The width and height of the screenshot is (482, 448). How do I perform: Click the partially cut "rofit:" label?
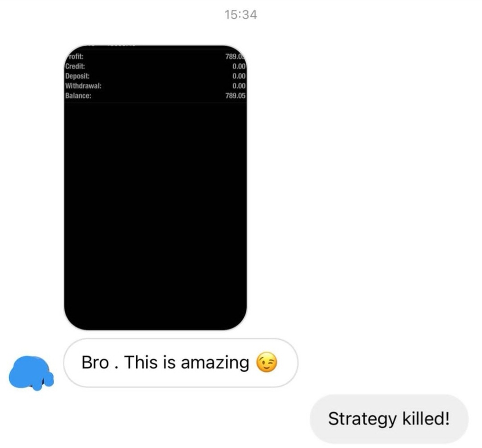pos(76,56)
